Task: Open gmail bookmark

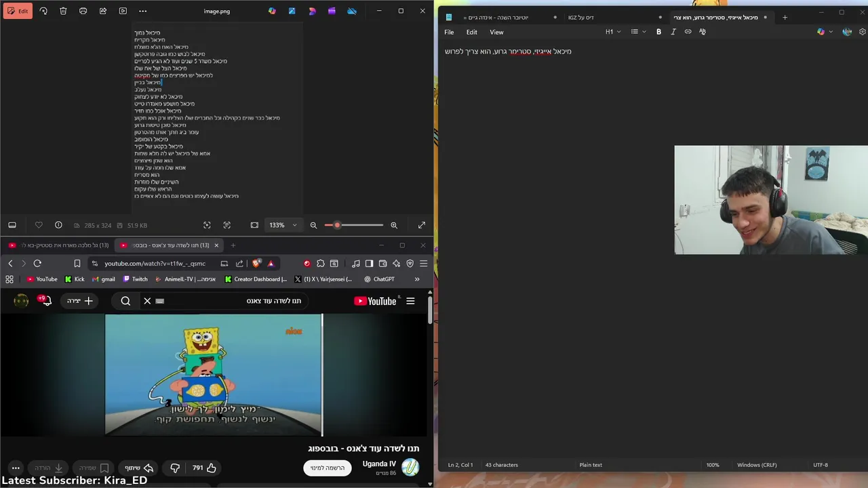Action: tap(103, 279)
